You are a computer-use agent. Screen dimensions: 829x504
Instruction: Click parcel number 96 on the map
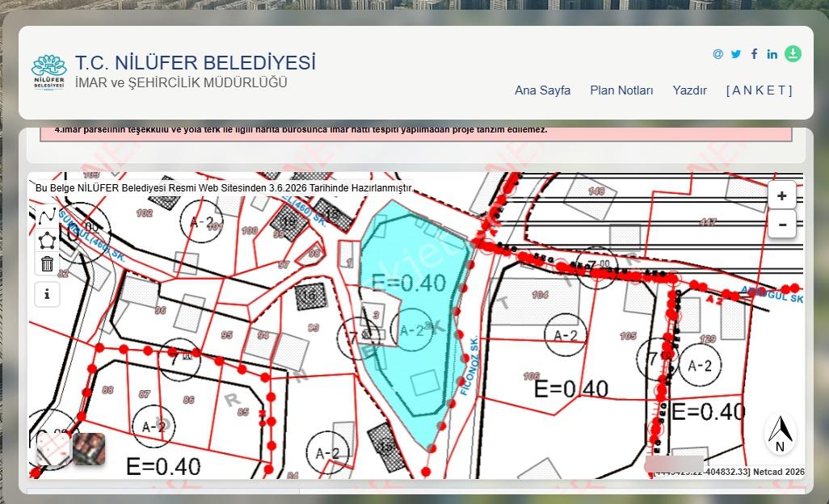point(160,310)
